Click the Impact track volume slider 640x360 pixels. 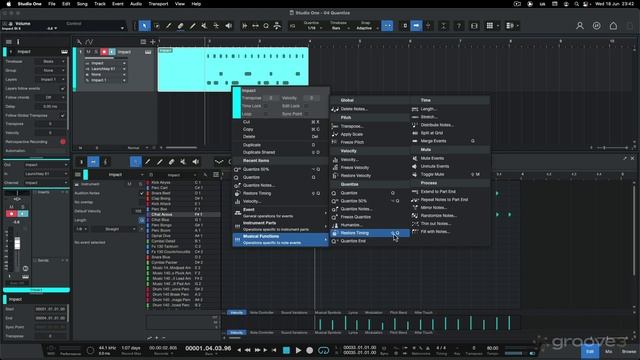[105, 58]
